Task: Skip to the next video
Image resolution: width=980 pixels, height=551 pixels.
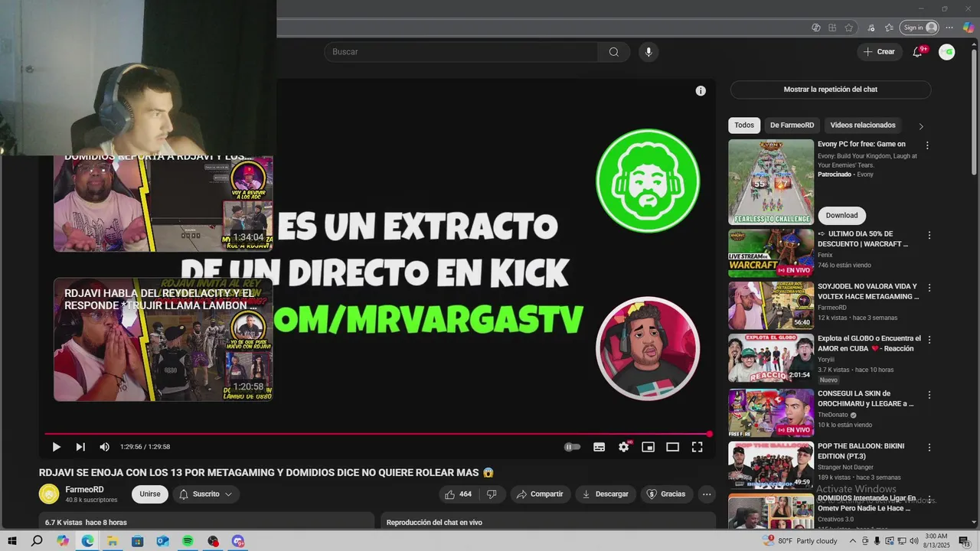Action: click(80, 447)
